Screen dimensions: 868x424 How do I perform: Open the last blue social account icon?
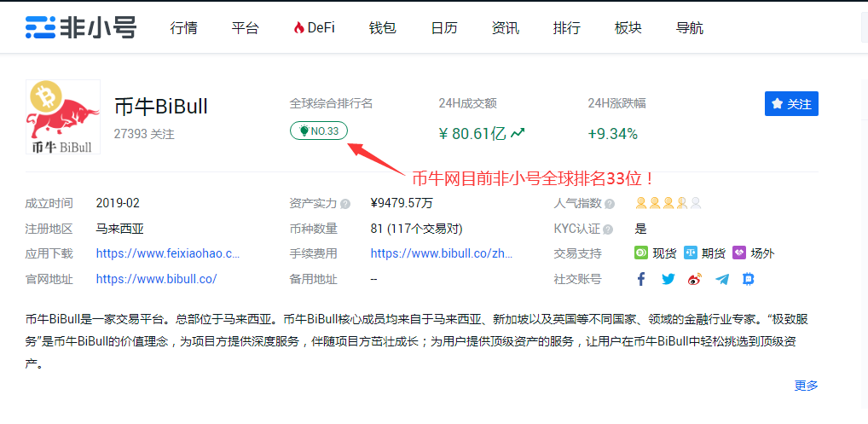pos(749,279)
